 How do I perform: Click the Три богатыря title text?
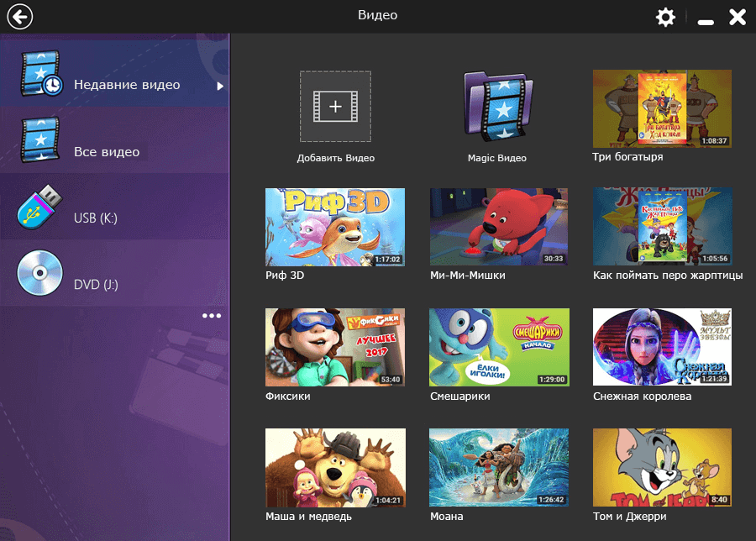(627, 157)
